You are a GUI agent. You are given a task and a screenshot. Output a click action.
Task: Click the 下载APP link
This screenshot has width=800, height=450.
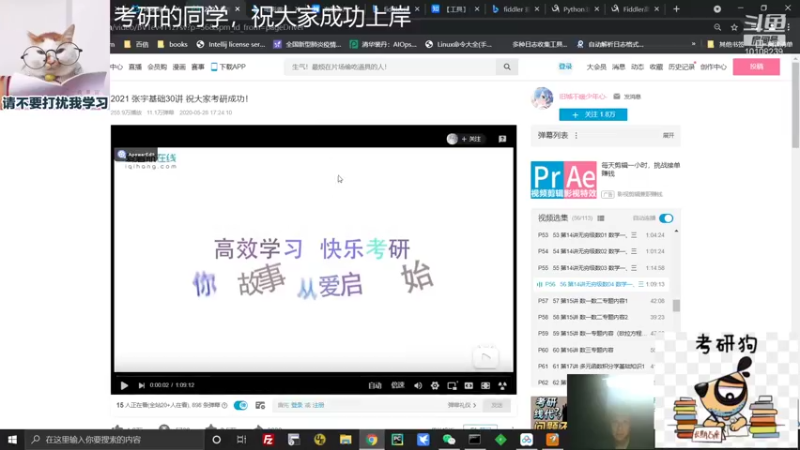(229, 67)
